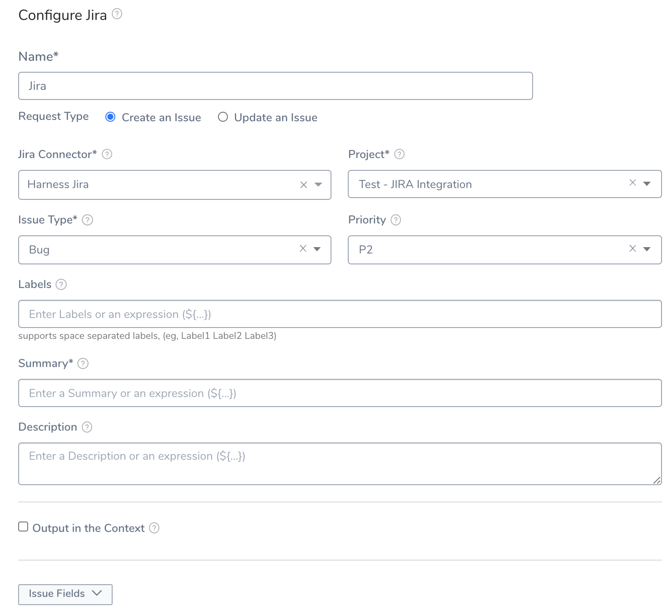672x616 pixels.
Task: Select Create an Issue radio button
Action: pyautogui.click(x=110, y=117)
